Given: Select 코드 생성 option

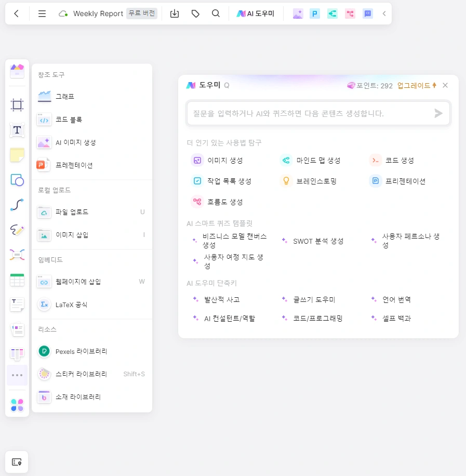Looking at the screenshot, I should coord(392,160).
